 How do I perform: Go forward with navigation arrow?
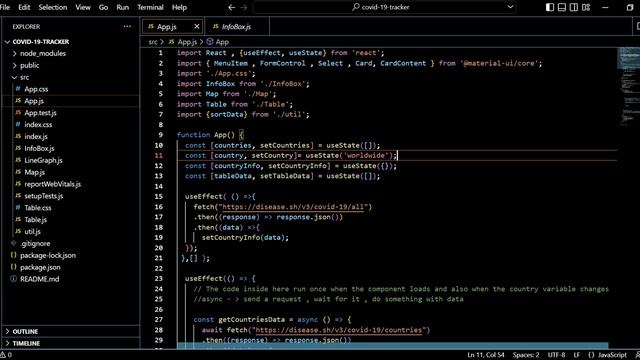tap(244, 7)
